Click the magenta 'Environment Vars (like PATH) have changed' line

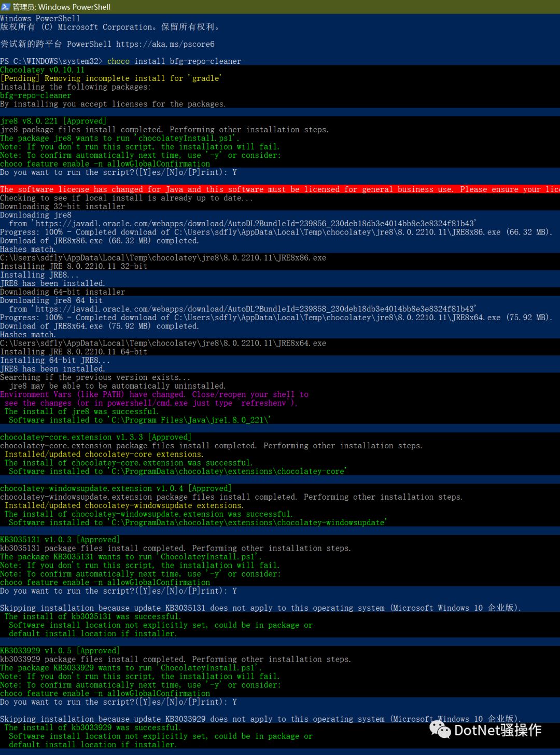pos(154,394)
